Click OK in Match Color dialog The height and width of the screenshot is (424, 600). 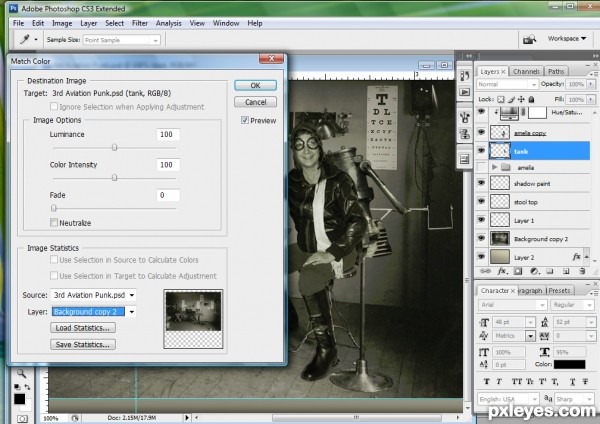pyautogui.click(x=255, y=85)
